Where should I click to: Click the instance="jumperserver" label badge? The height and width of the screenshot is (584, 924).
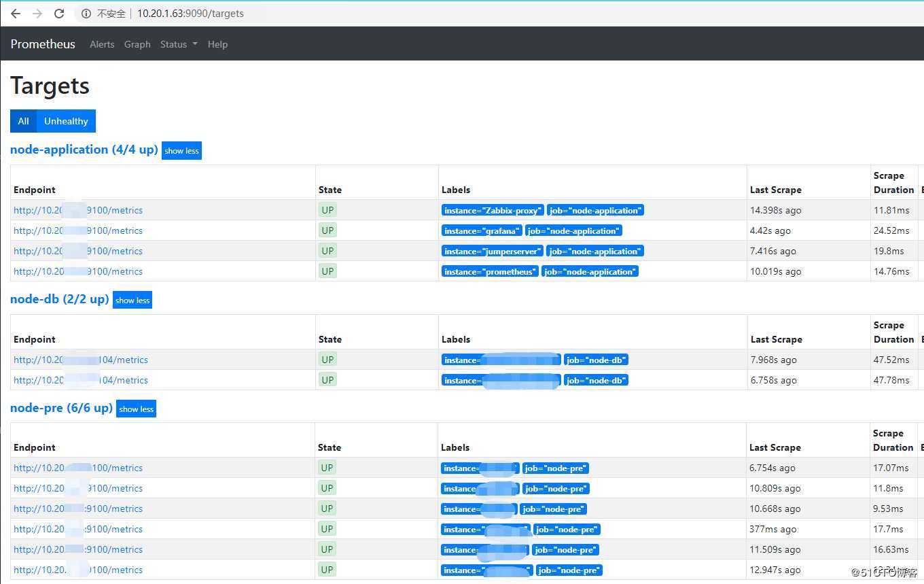tap(493, 252)
